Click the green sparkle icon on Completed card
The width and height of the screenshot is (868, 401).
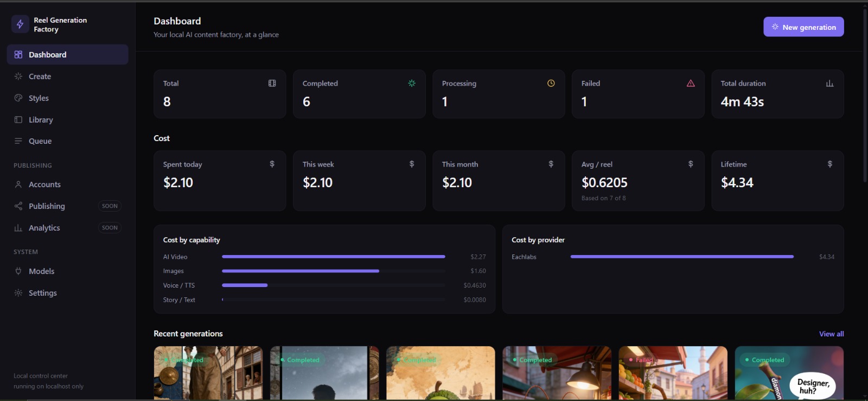(412, 83)
